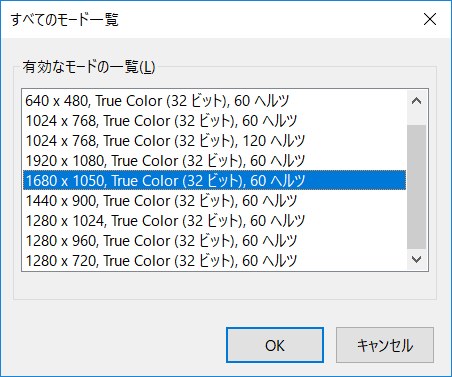The height and width of the screenshot is (377, 452).
Task: Click empty group box area below list
Action: pos(225,286)
